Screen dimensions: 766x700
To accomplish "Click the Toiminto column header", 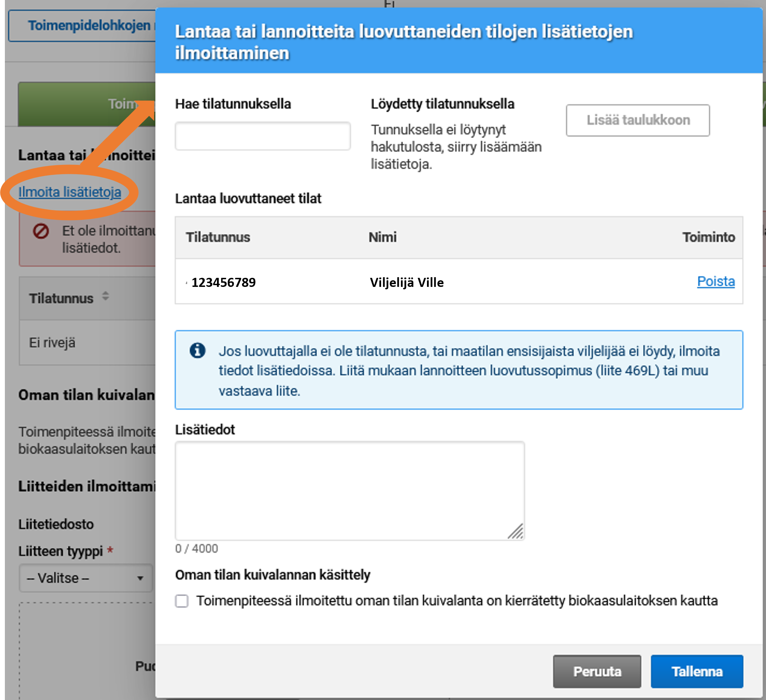I will pos(708,237).
